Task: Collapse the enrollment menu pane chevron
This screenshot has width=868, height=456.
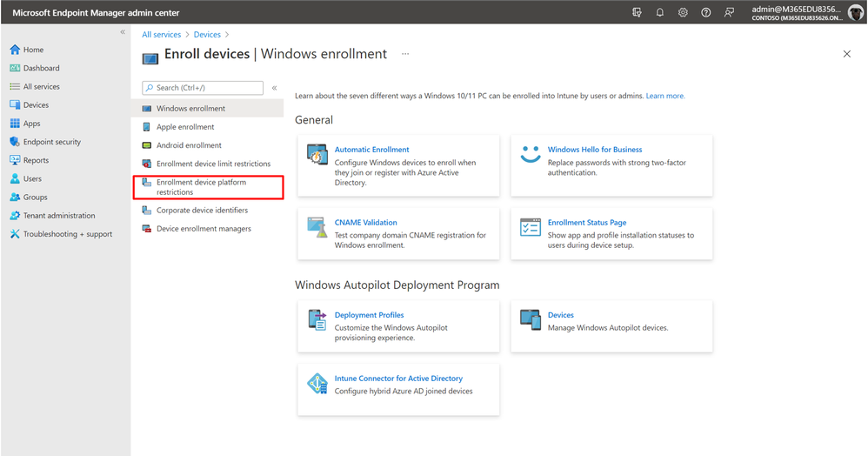Action: click(275, 88)
